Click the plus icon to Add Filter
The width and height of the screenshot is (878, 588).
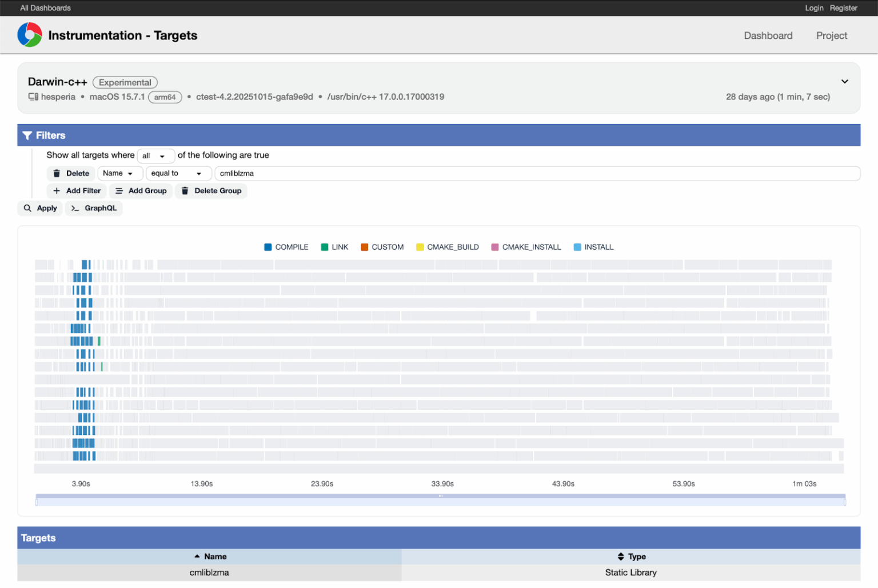pos(56,191)
